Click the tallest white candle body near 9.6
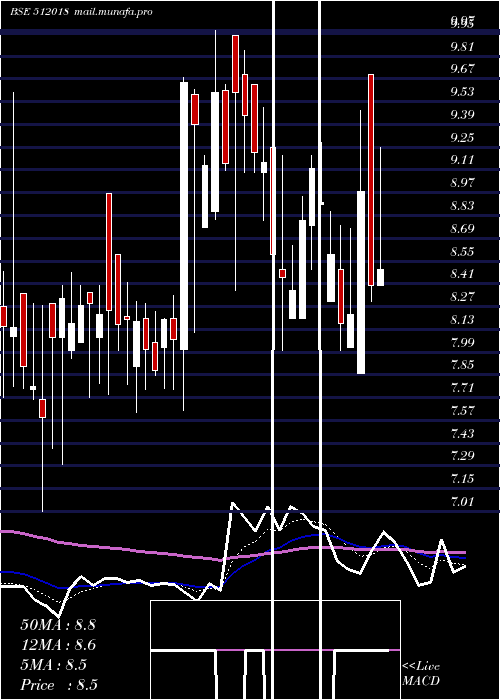The image size is (500, 700). click(184, 216)
